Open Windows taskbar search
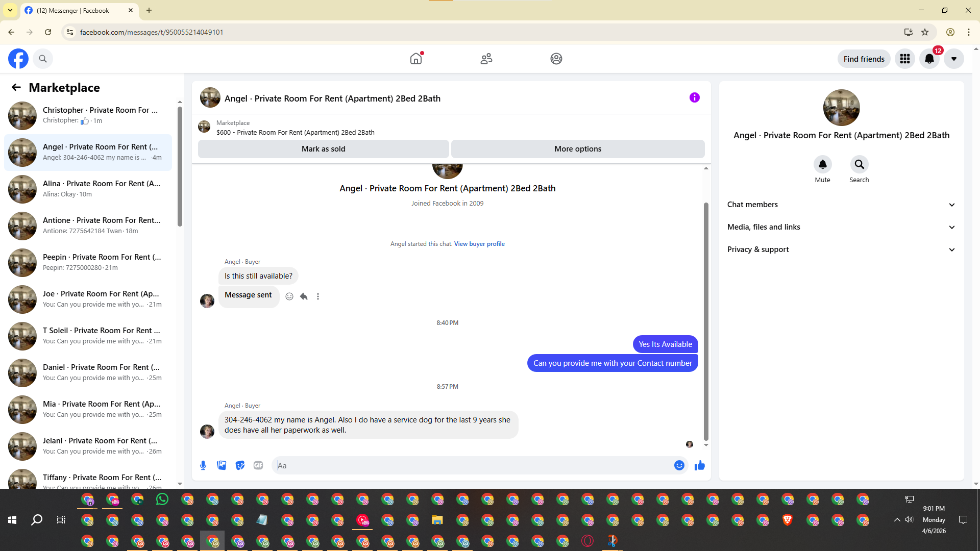 tap(37, 520)
